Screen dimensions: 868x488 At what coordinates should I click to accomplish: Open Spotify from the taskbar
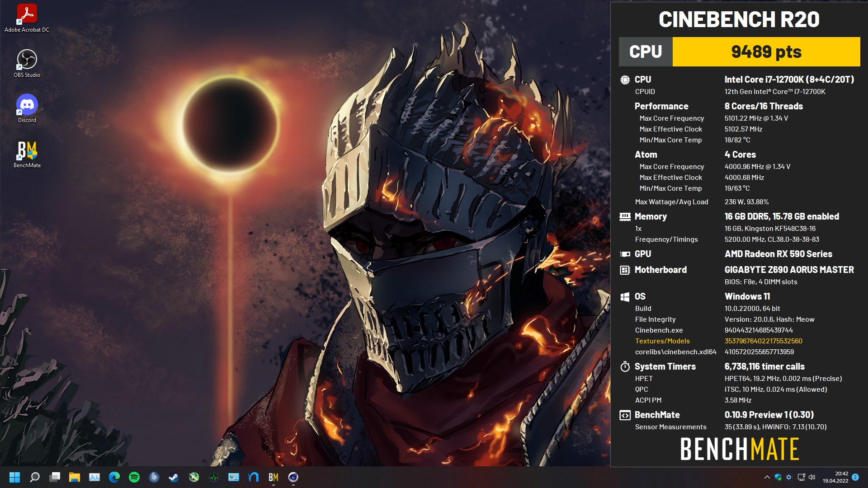pyautogui.click(x=134, y=477)
